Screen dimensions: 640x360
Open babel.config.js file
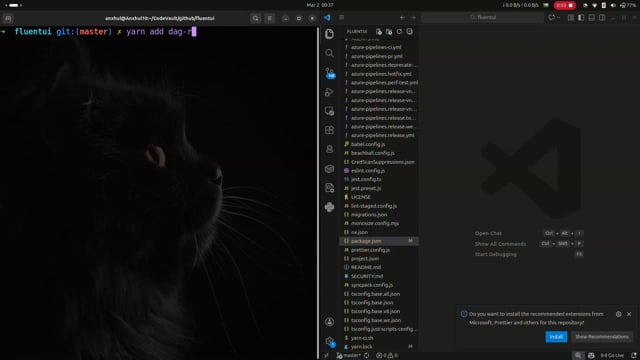tap(378, 144)
